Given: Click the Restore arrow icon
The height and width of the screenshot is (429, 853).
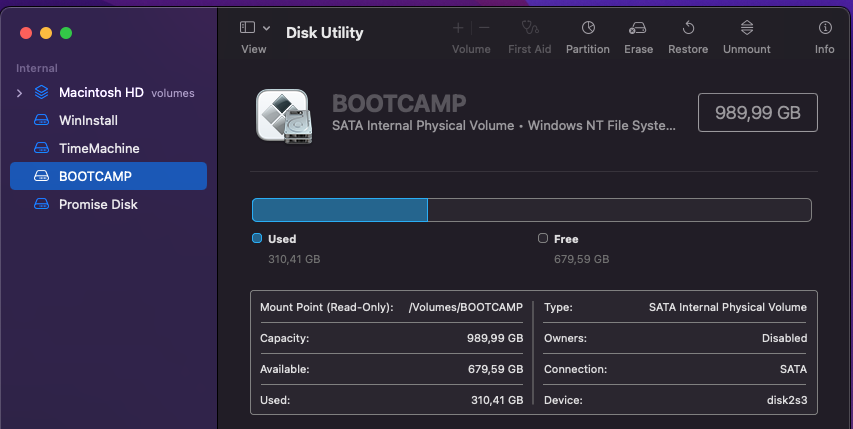Looking at the screenshot, I should pyautogui.click(x=688, y=27).
